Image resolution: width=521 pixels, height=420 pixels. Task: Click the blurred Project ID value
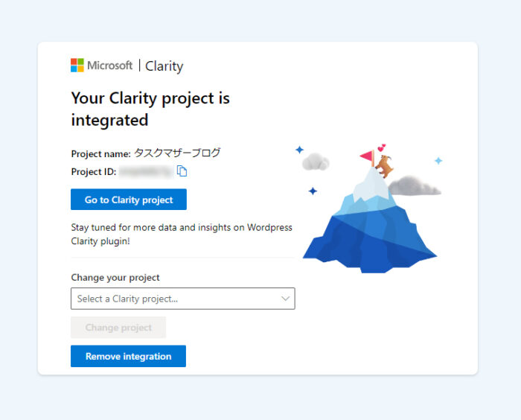pyautogui.click(x=146, y=171)
